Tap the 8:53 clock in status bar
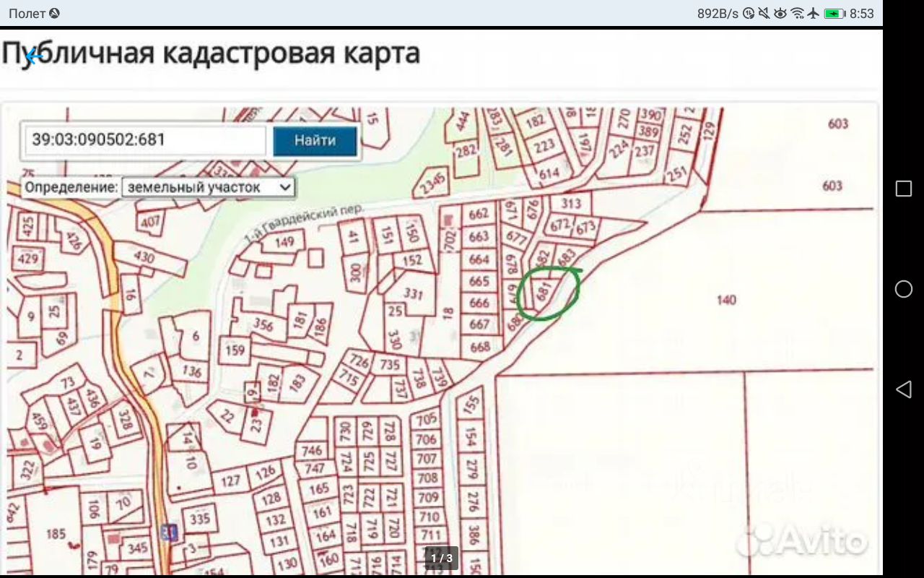The image size is (924, 578). point(862,13)
